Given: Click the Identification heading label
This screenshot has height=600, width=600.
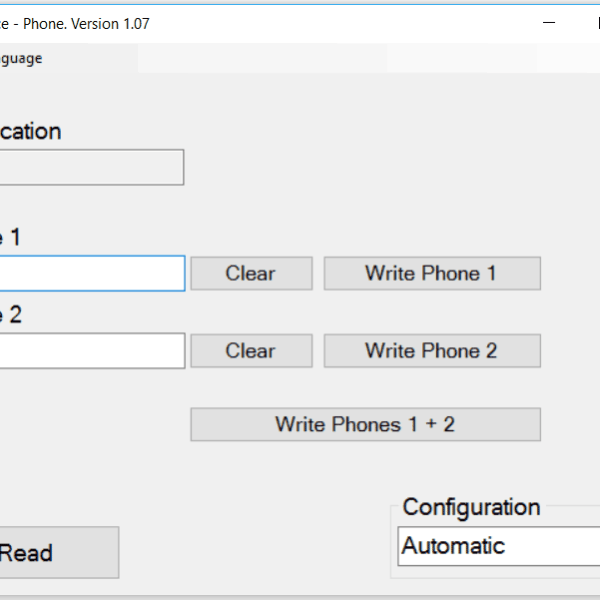Looking at the screenshot, I should [x=30, y=132].
